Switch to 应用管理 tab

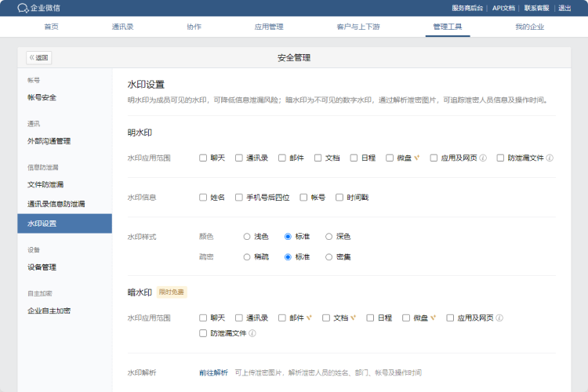pos(269,27)
